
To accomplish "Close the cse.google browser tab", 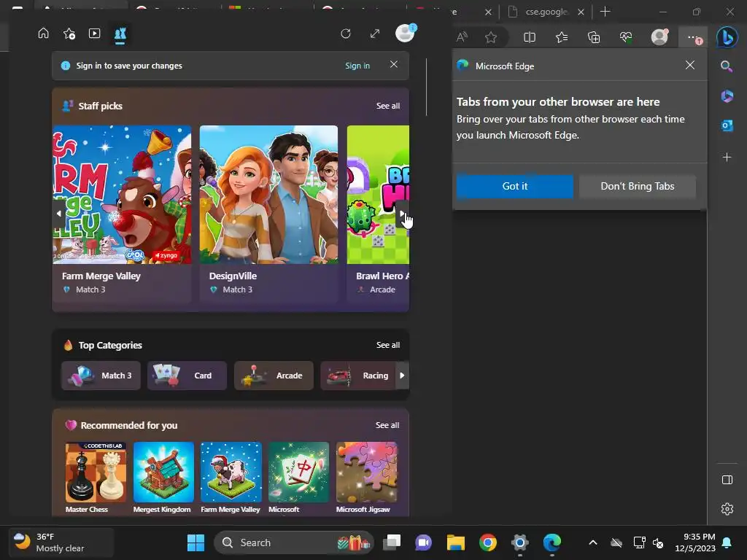I will (x=581, y=12).
